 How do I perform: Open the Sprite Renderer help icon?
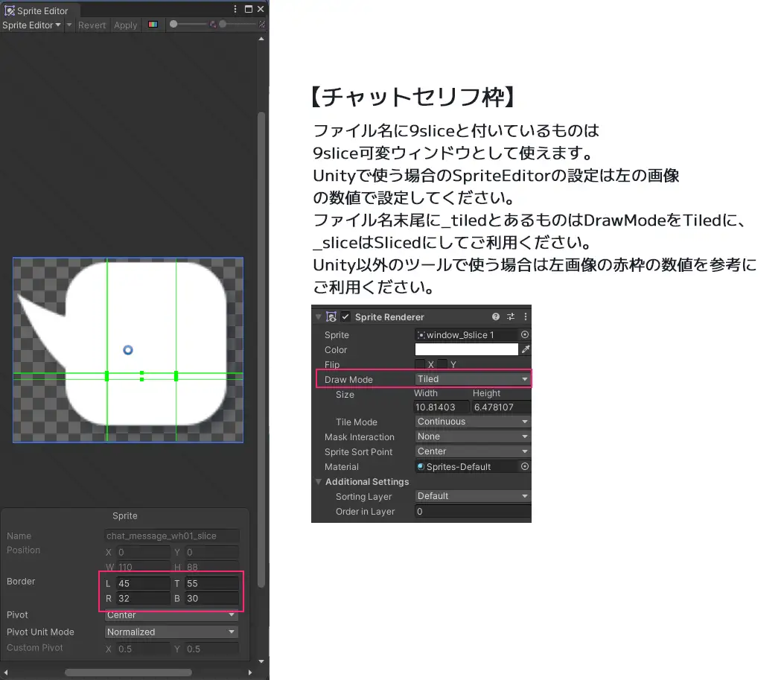(495, 317)
